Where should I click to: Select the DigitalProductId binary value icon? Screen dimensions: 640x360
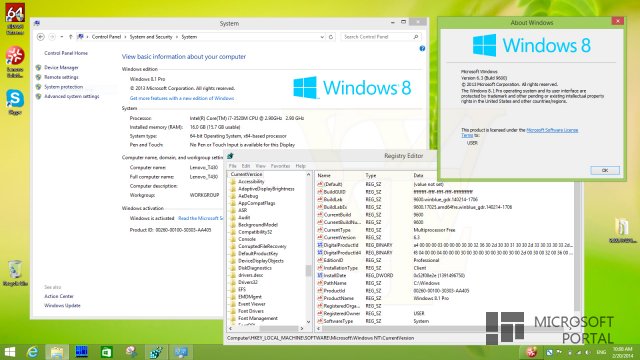(320, 245)
